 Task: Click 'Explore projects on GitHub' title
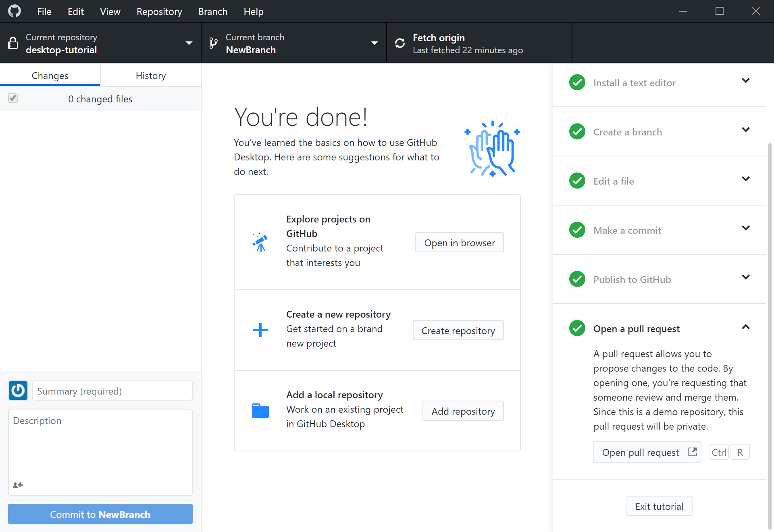[x=328, y=226]
